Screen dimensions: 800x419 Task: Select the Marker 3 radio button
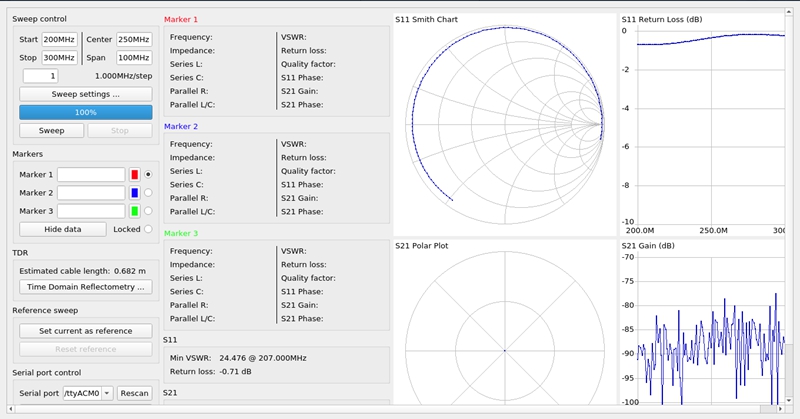click(x=148, y=211)
